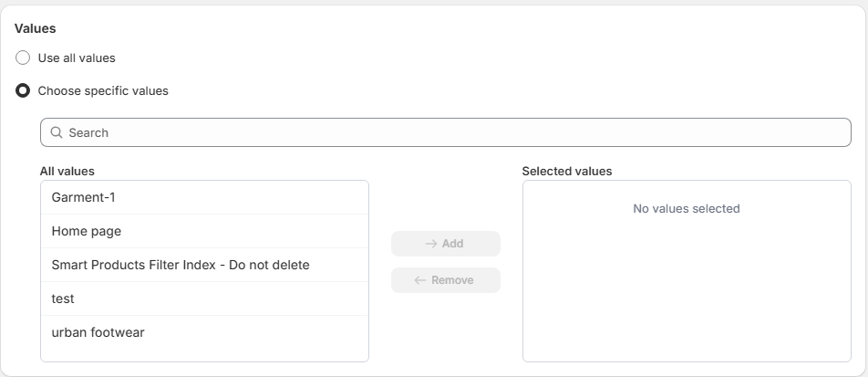Choose 'Smart Products Filter Index - Do not delete'

pos(181,265)
